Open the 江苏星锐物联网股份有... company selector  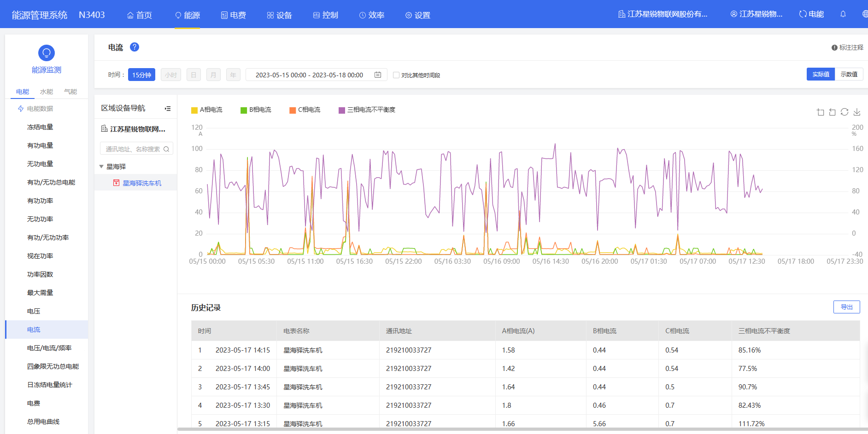[x=663, y=14]
